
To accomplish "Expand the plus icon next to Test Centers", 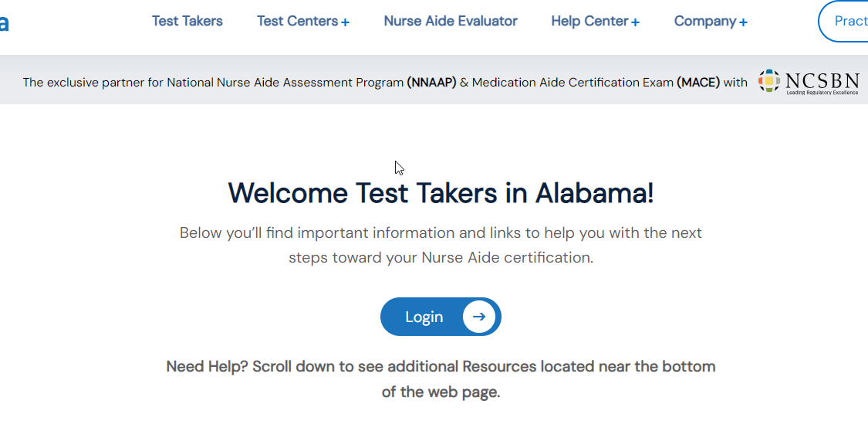I will pyautogui.click(x=345, y=22).
